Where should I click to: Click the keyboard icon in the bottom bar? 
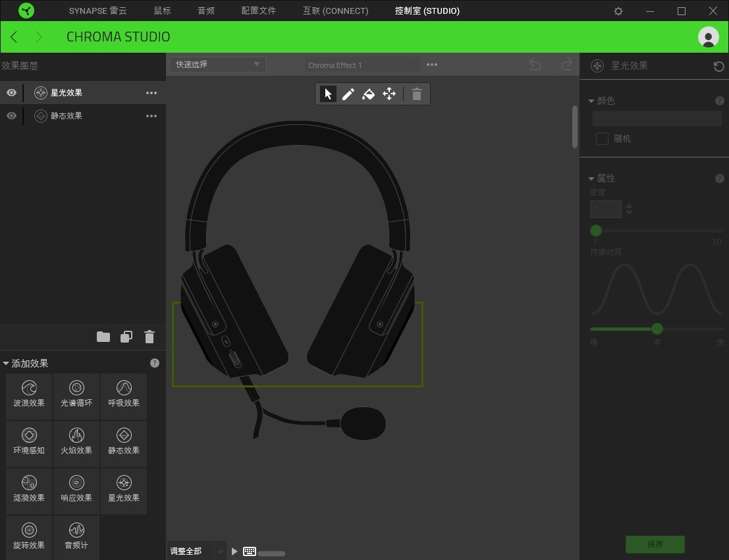(x=250, y=551)
